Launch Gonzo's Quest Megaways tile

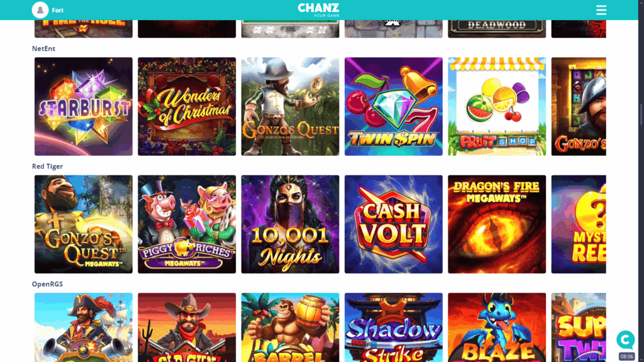pyautogui.click(x=84, y=224)
